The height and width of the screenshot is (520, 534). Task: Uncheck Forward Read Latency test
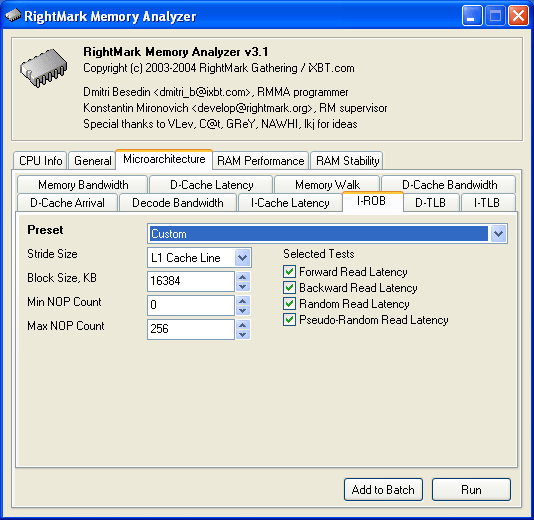[289, 272]
